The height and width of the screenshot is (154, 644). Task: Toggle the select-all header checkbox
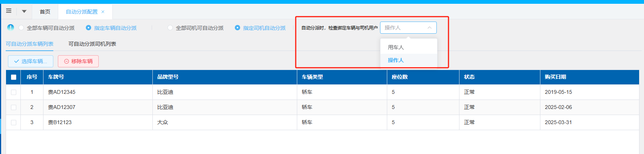click(14, 77)
